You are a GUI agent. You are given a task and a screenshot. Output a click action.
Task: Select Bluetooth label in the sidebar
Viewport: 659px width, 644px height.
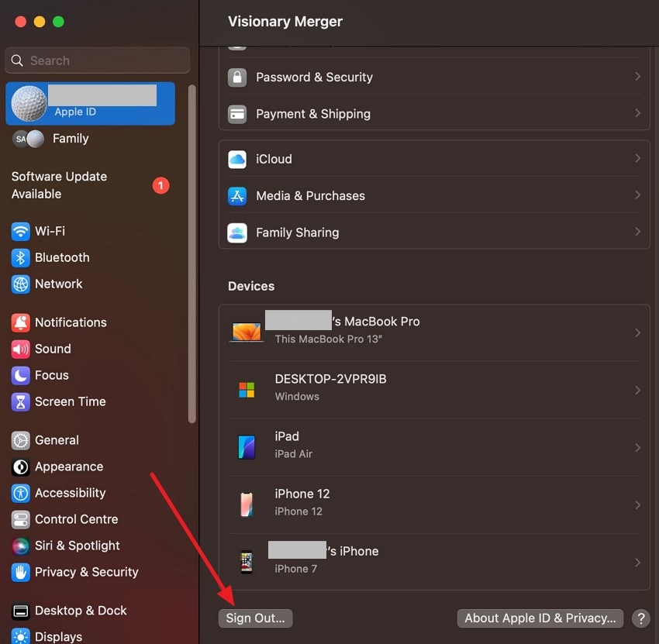[62, 257]
